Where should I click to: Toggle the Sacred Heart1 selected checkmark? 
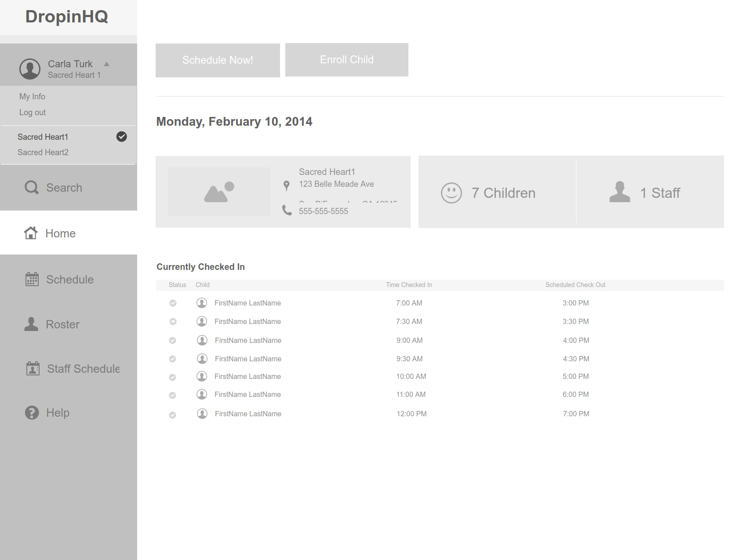(122, 137)
